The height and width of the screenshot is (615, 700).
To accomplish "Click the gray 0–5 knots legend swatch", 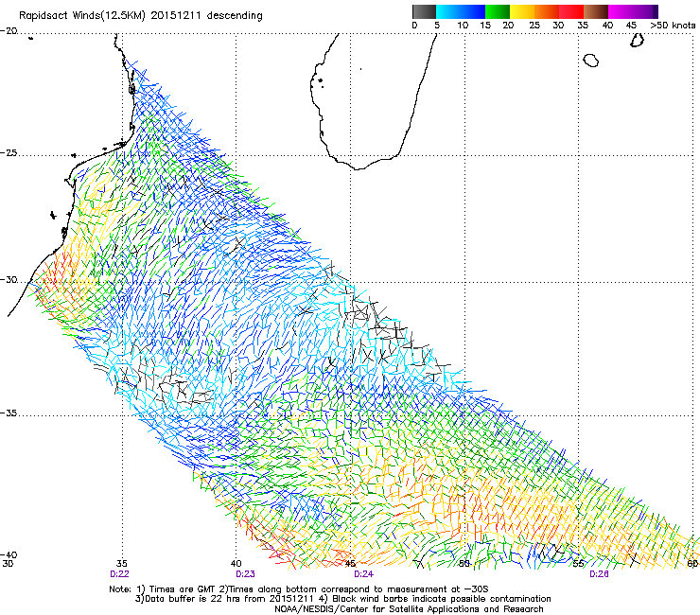I will (424, 11).
